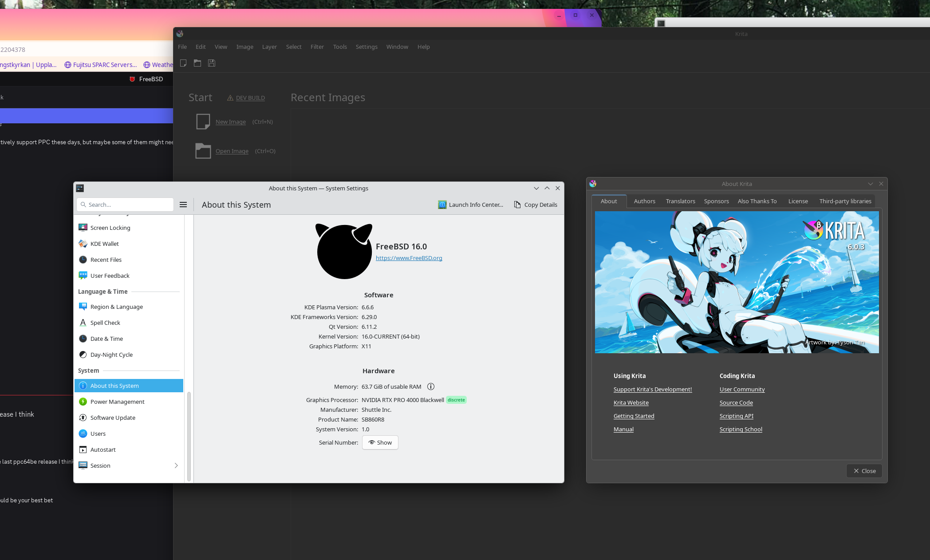Open Users settings
Viewport: 930px width, 560px height.
(129, 434)
